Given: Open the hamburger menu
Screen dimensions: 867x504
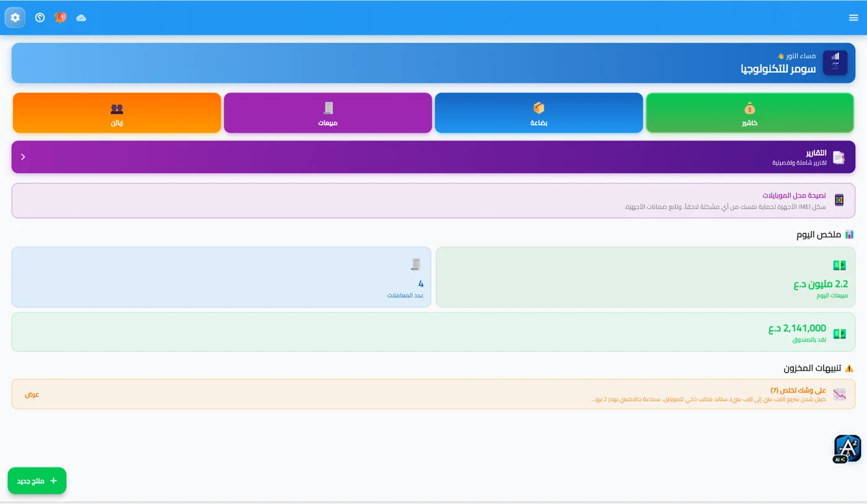Looking at the screenshot, I should 853,18.
